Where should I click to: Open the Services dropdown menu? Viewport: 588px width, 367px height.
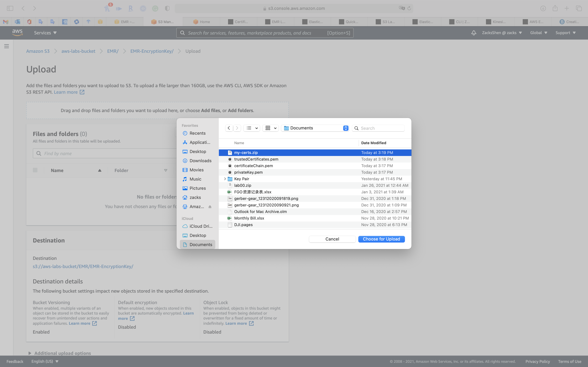point(45,33)
